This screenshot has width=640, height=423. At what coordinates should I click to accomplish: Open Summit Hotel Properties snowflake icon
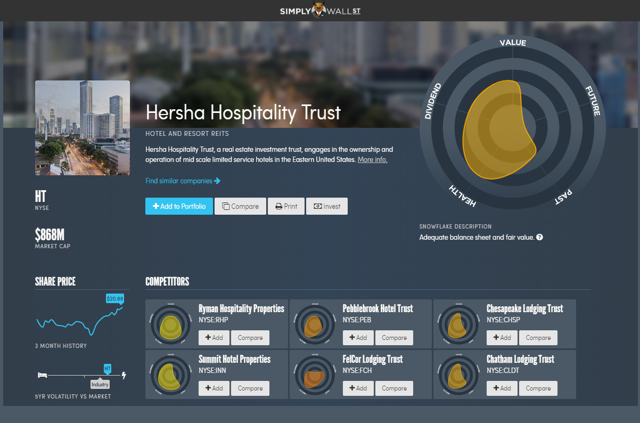click(x=171, y=375)
